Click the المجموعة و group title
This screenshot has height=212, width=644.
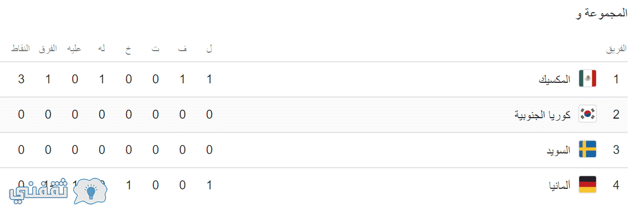point(602,13)
